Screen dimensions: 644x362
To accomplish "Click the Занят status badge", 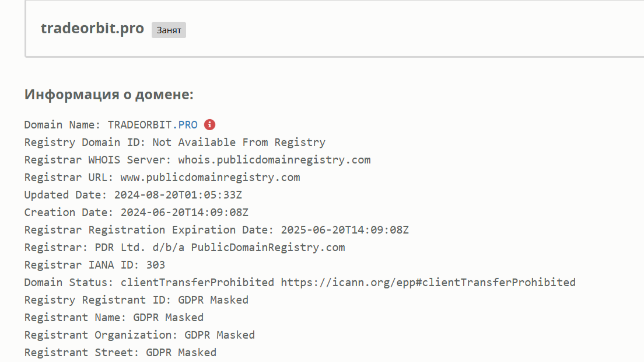I will coord(169,30).
